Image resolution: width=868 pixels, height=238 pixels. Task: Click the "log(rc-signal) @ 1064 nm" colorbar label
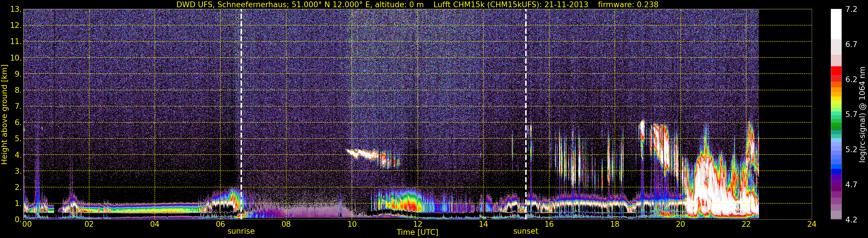(x=862, y=114)
